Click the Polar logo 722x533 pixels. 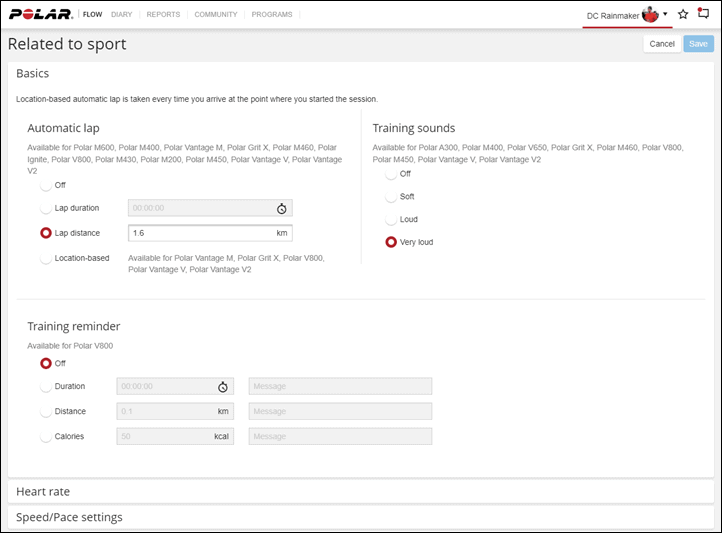(x=41, y=14)
